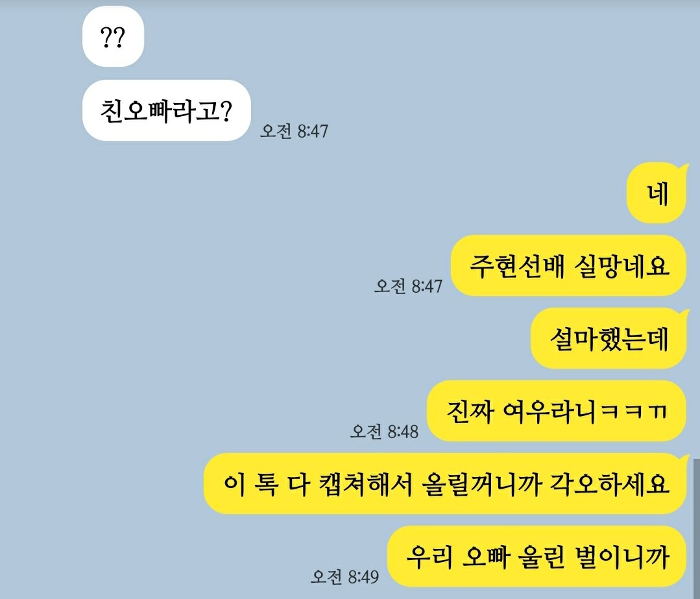Click the chat scrollbar on the right edge
The width and height of the screenshot is (700, 599).
pyautogui.click(x=696, y=528)
